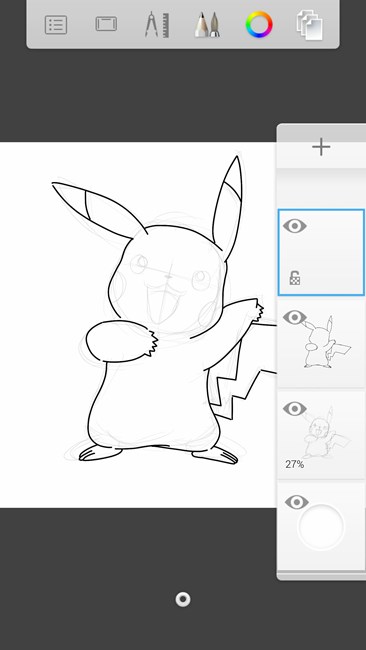This screenshot has width=366, height=650.
Task: Tap the bottom edge of the layer panel
Action: 321,575
